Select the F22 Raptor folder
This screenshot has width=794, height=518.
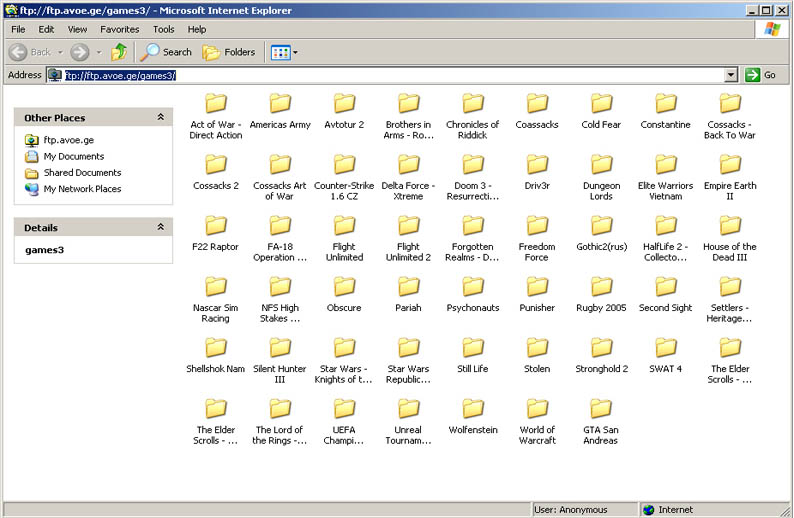tap(216, 233)
